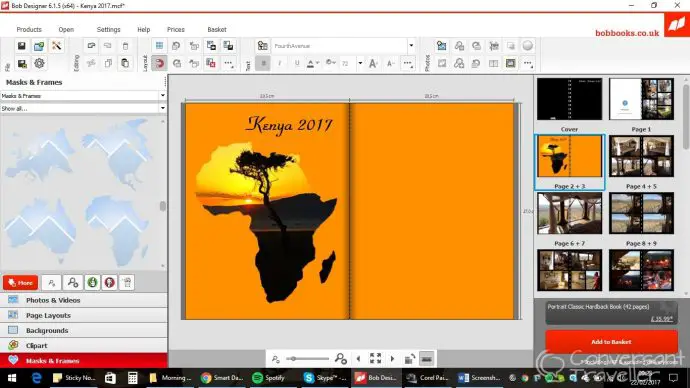Toggle the magnetic snap tool
The height and width of the screenshot is (388, 690).
[159, 63]
